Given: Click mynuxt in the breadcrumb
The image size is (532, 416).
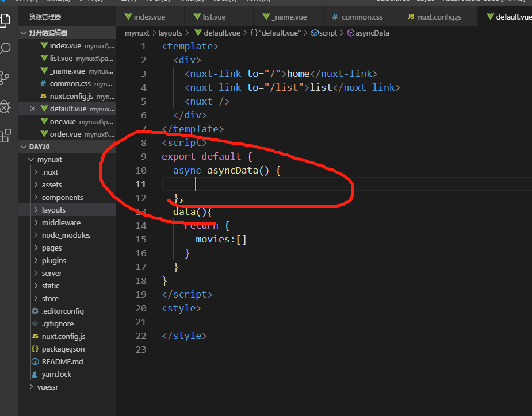Looking at the screenshot, I should tap(137, 33).
